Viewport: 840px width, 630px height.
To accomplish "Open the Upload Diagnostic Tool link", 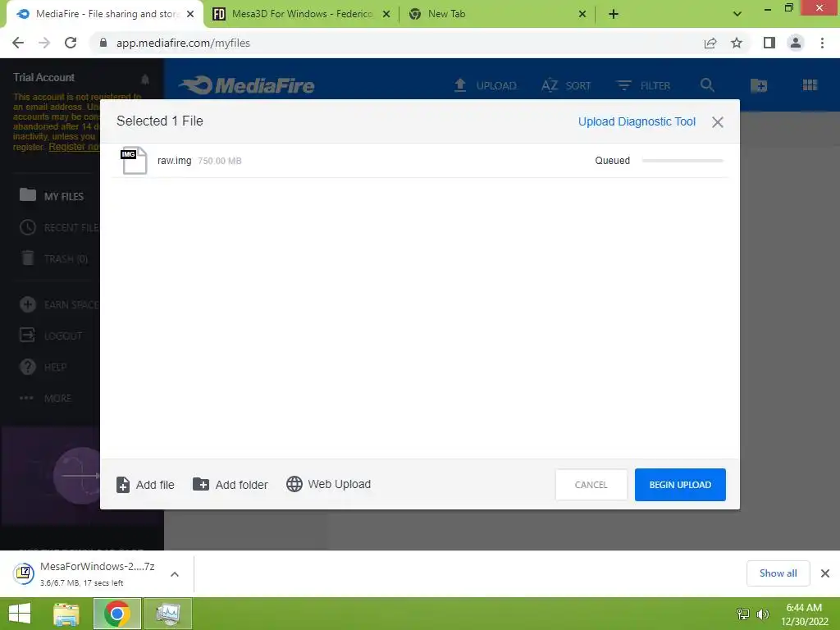I will pyautogui.click(x=637, y=121).
